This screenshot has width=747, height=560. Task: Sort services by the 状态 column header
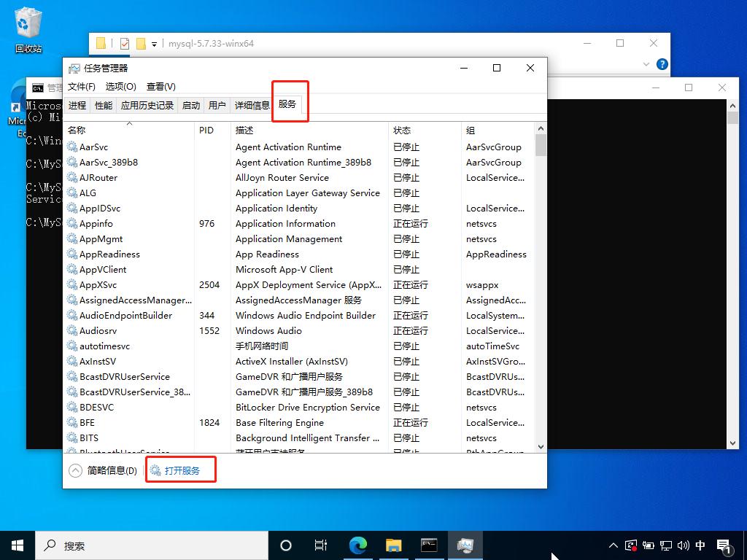pyautogui.click(x=402, y=131)
